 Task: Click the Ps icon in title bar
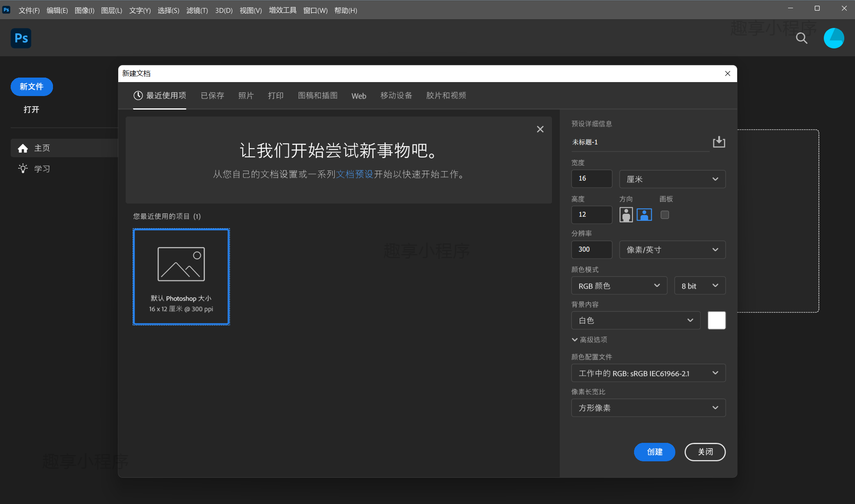tap(7, 10)
